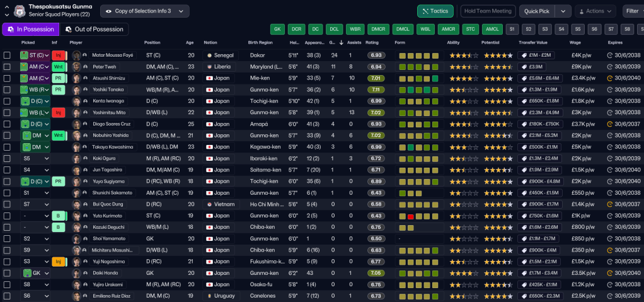The height and width of the screenshot is (302, 644).
Task: Switch to the Out of Possession tab
Action: 94,29
